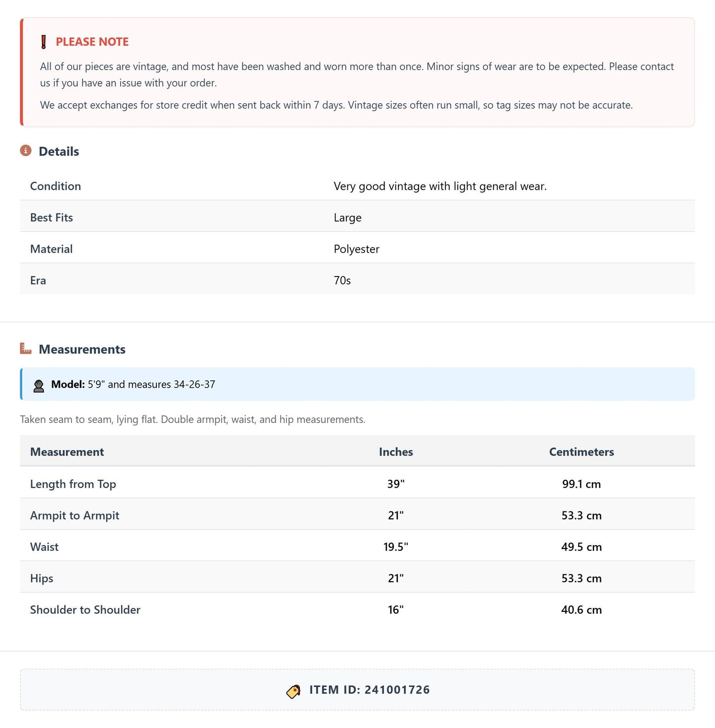The image size is (715, 728).
Task: Click the info icon next to Details
Action: pos(26,151)
